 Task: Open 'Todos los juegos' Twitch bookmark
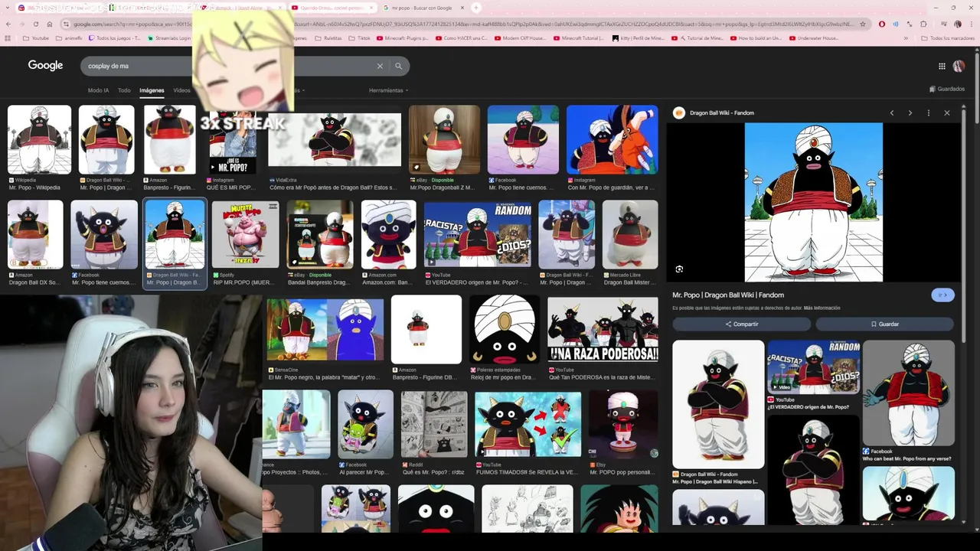tap(115, 37)
